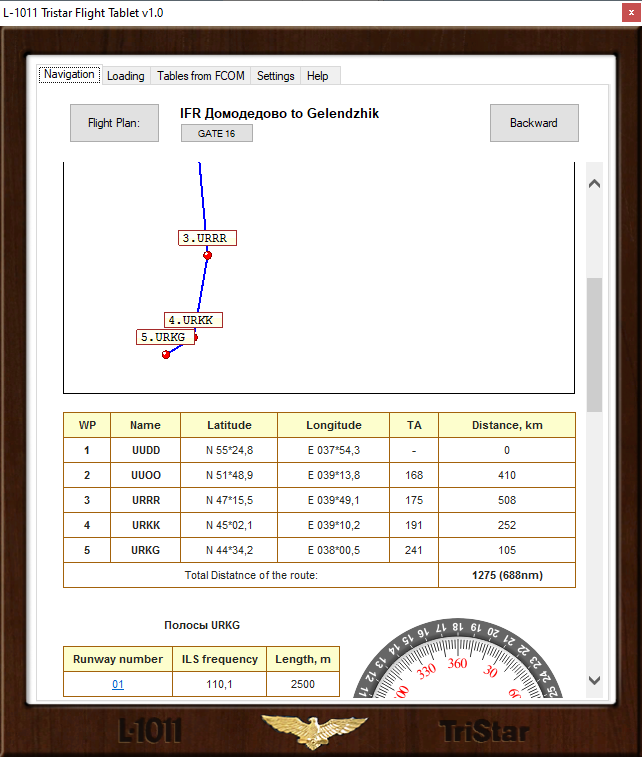This screenshot has height=757, width=642.
Task: Click longitude E 039*10,2
Action: (334, 525)
